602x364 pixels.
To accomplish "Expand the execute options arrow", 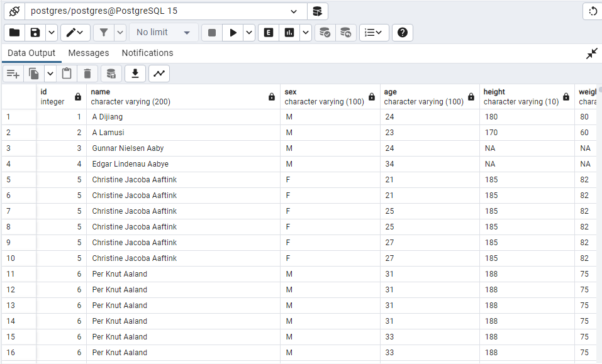I will 249,33.
